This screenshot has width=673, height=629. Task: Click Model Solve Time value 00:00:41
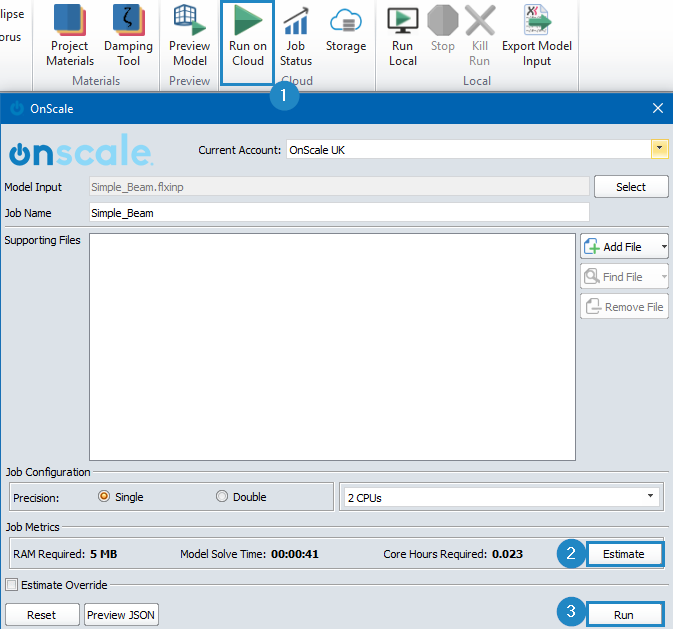[x=295, y=554]
